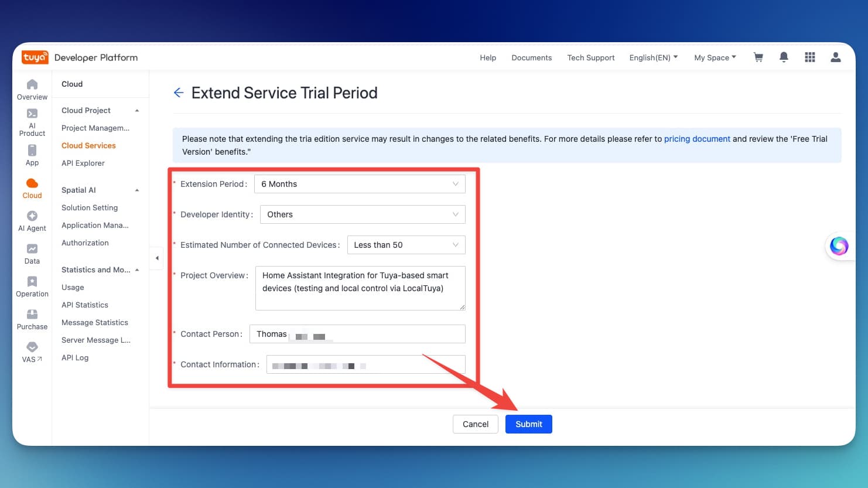Click the shopping cart icon

pyautogui.click(x=758, y=57)
